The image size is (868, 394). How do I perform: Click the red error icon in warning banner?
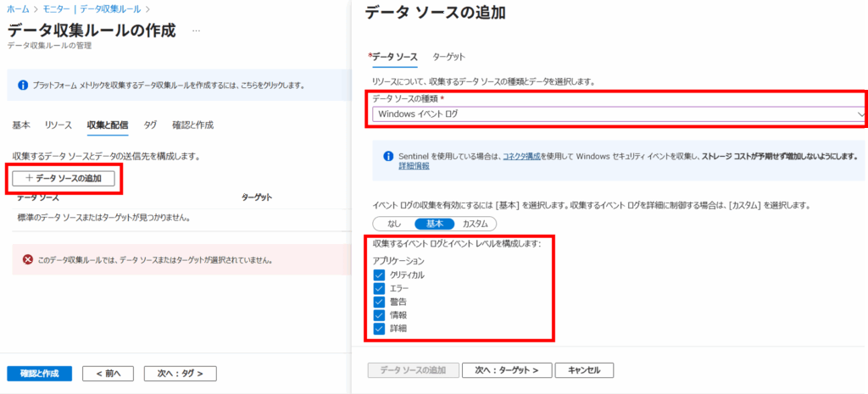[x=27, y=260]
